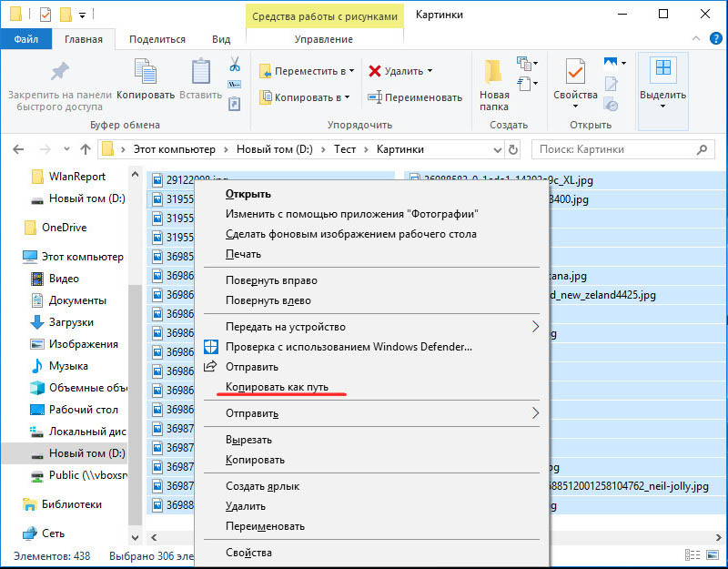The height and width of the screenshot is (569, 728).
Task: Click the open-with picture icon in ribbon
Action: tap(611, 62)
